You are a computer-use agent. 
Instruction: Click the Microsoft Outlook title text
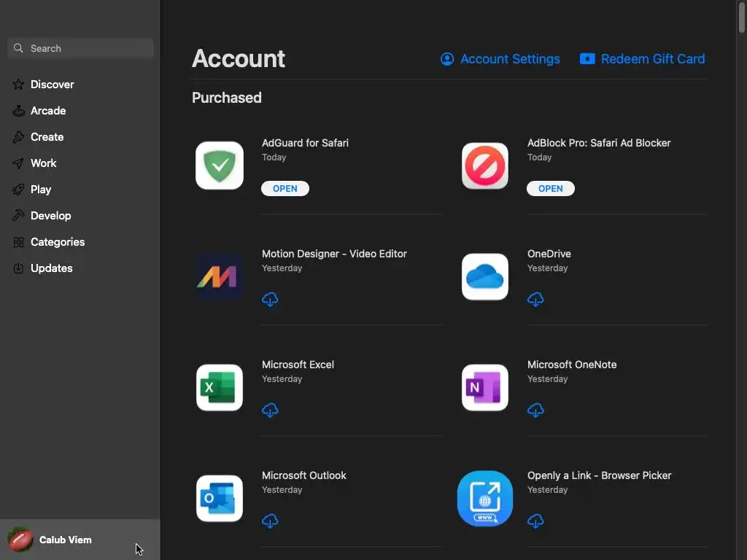pyautogui.click(x=304, y=475)
